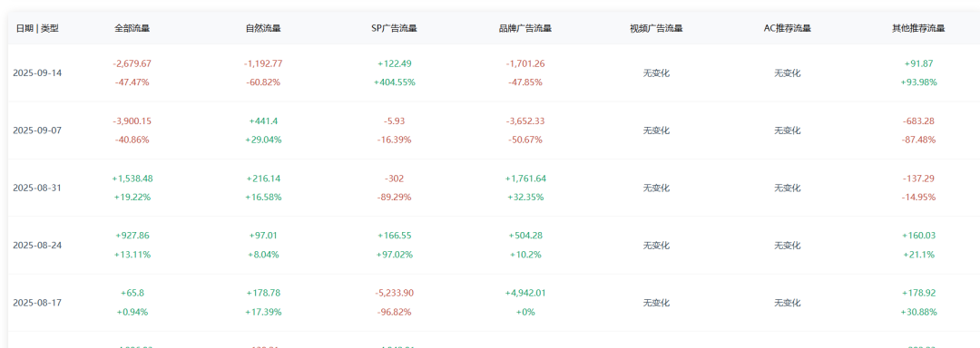
Task: Click the +160.03 other recommendation value
Action: pyautogui.click(x=918, y=236)
